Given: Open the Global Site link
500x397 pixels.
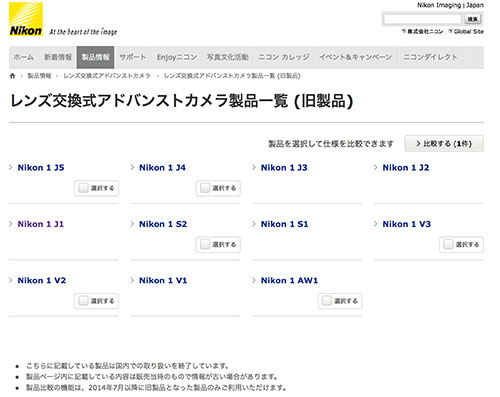Looking at the screenshot, I should pyautogui.click(x=468, y=31).
